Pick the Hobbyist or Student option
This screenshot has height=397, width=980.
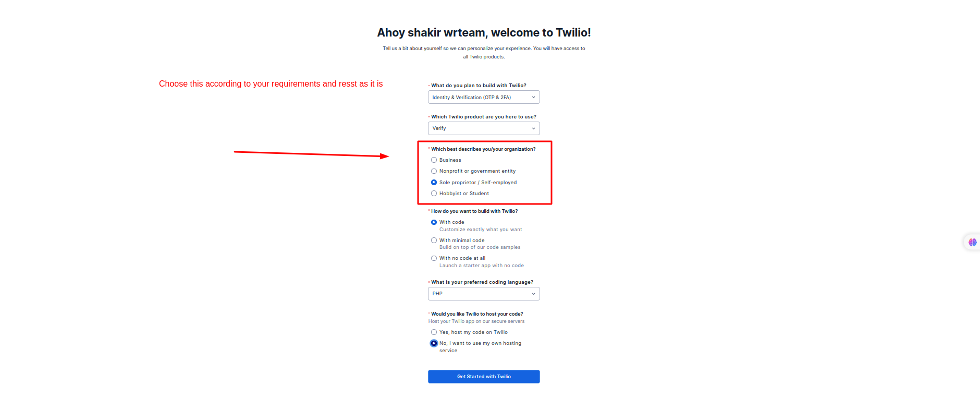click(x=434, y=193)
